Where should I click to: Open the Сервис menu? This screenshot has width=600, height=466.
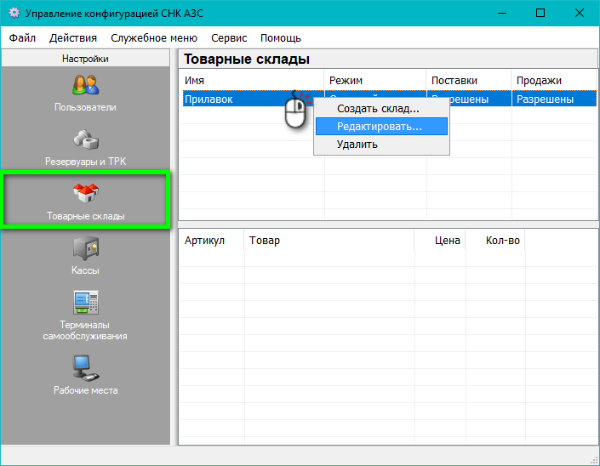pyautogui.click(x=229, y=38)
